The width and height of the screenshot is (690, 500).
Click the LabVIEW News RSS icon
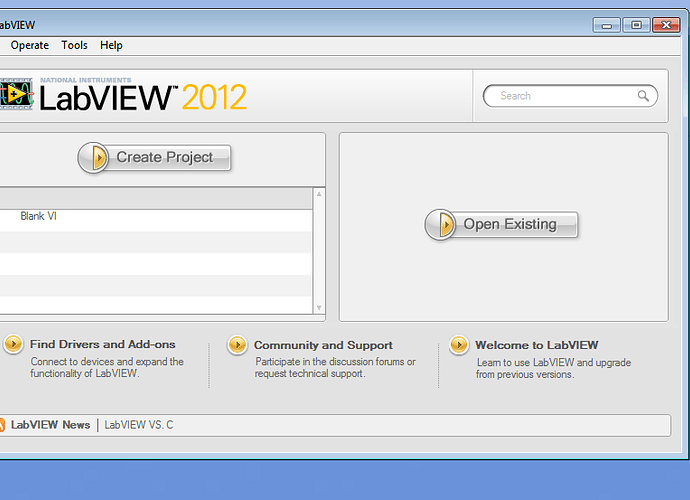click(2, 425)
